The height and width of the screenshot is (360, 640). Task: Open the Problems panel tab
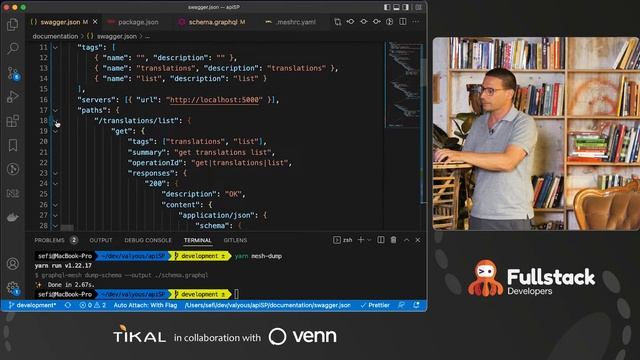(x=56, y=240)
